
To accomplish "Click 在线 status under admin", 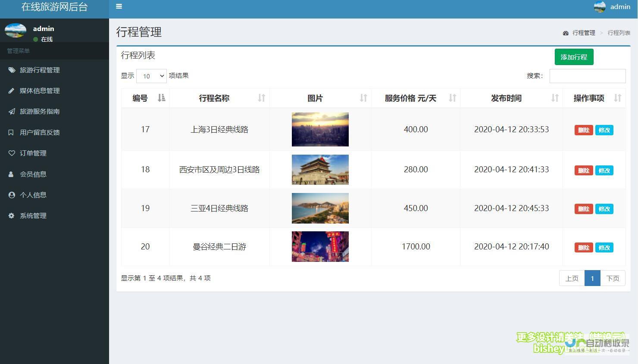I will (47, 39).
